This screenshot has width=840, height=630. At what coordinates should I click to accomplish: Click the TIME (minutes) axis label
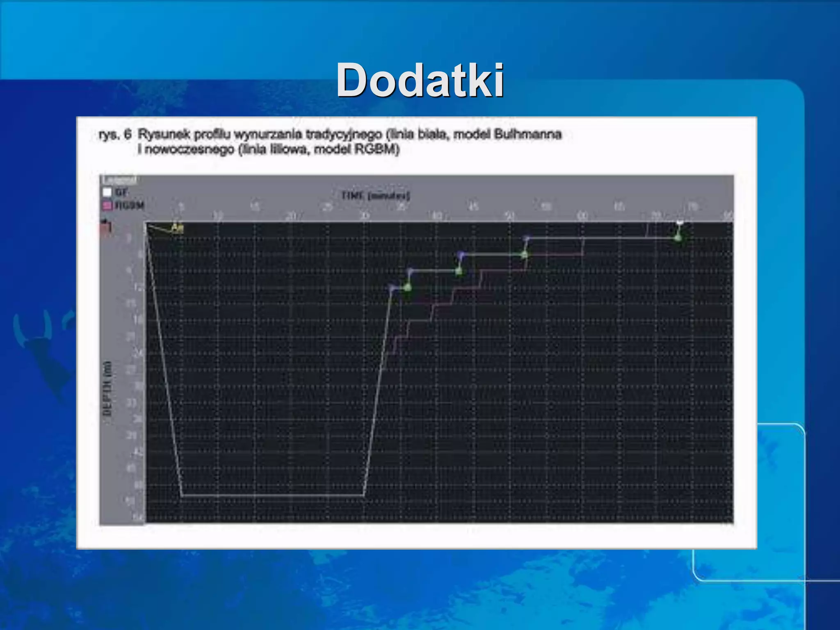click(376, 196)
